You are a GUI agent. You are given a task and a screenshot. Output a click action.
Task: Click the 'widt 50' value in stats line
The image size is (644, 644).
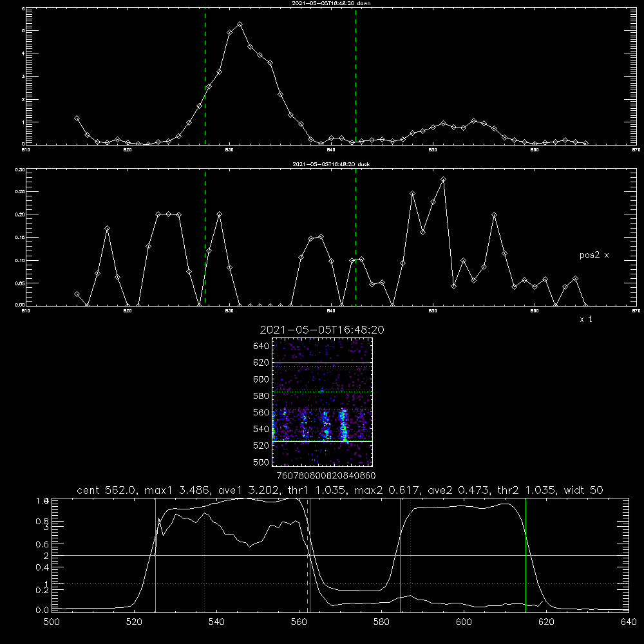point(583,490)
